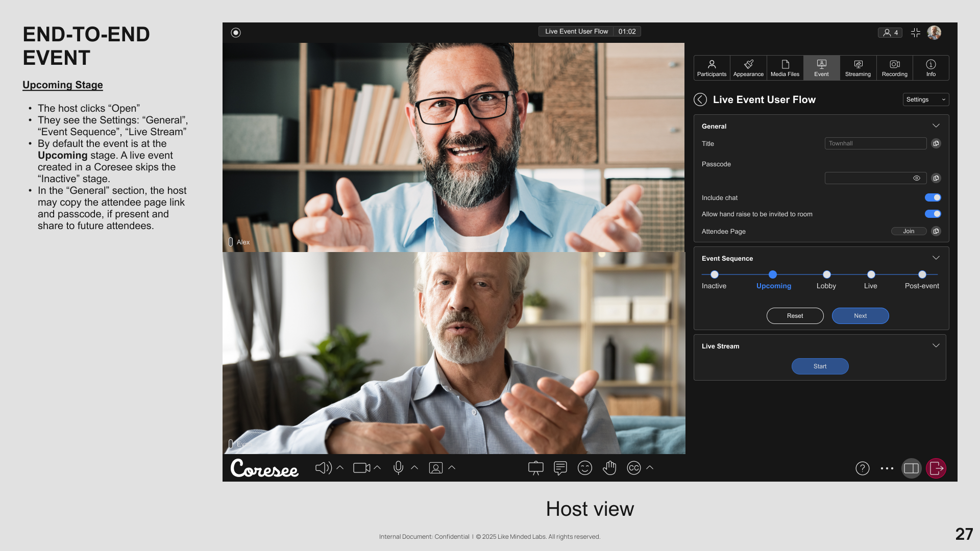Click the microphone icon
The image size is (980, 551).
[398, 468]
